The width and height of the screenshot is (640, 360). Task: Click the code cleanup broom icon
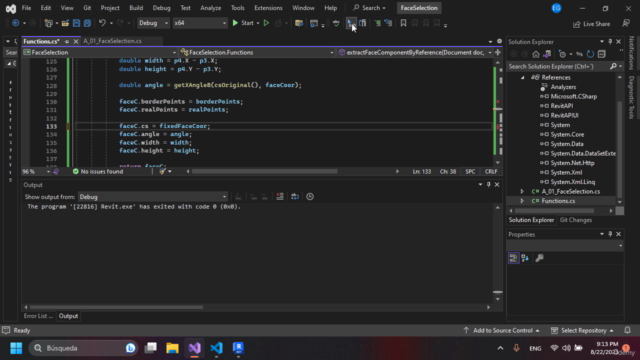tap(162, 171)
